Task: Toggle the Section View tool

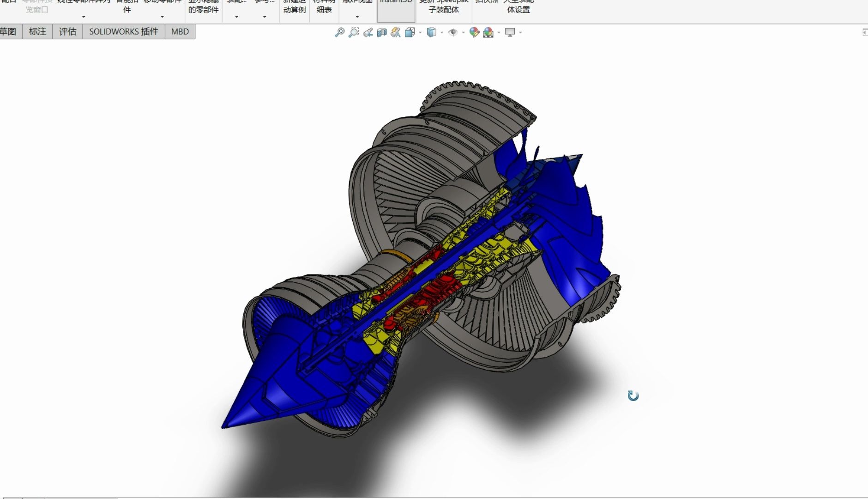Action: [x=382, y=32]
